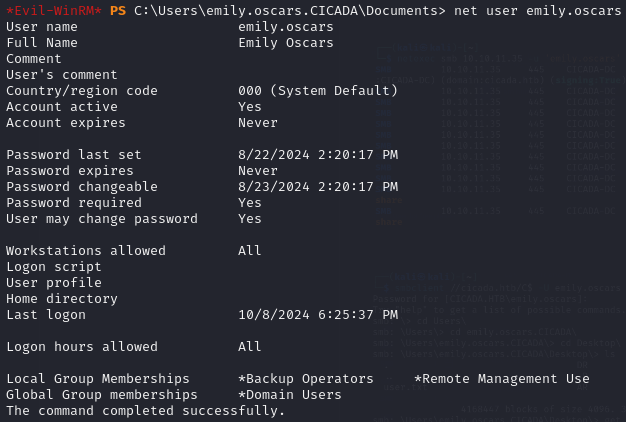The width and height of the screenshot is (626, 422).
Task: Click the Account active 'Yes' value
Action: (x=250, y=107)
